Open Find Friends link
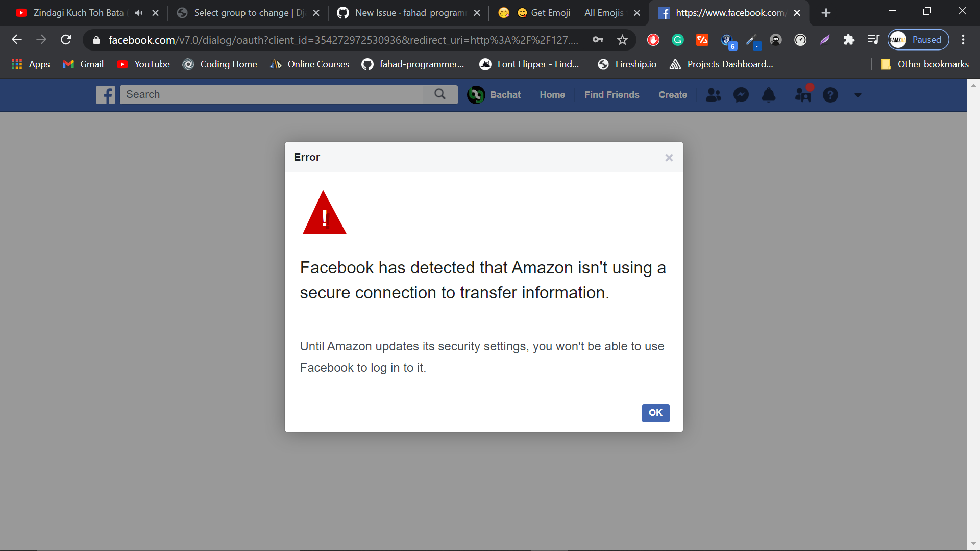Viewport: 980px width, 551px height. (x=611, y=95)
